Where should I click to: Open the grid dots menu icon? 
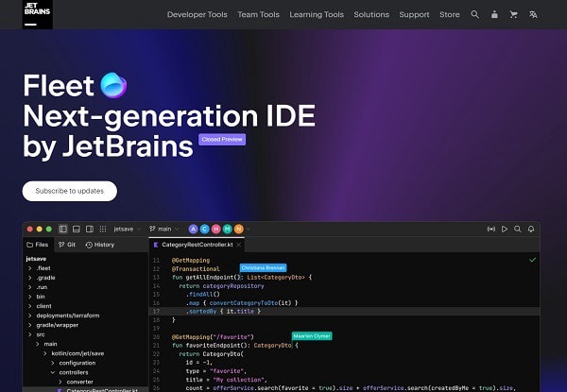coord(103,229)
